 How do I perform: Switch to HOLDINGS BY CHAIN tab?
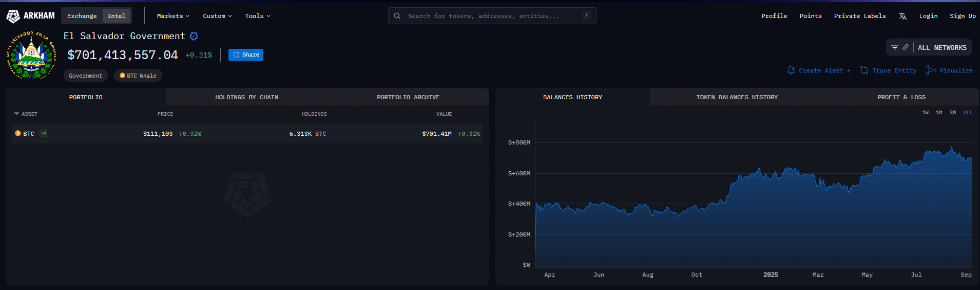246,97
